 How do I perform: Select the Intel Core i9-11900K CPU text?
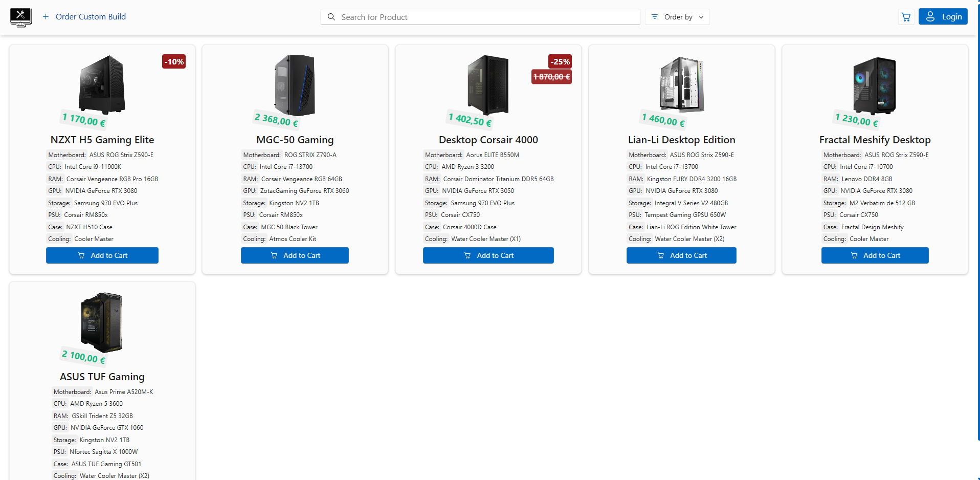coord(93,167)
